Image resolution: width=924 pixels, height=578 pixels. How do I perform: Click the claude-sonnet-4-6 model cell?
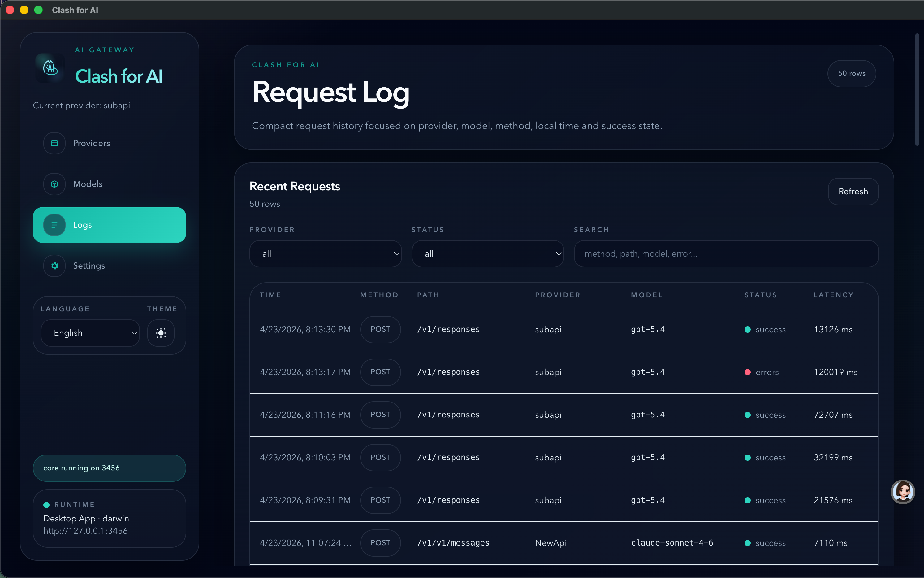click(672, 543)
